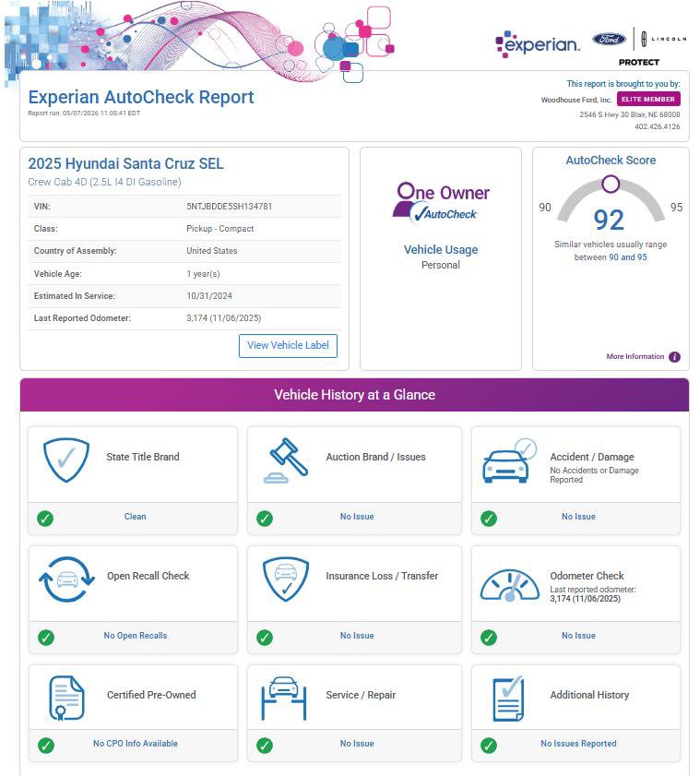Click the AutoCheck Score heading

(x=611, y=161)
